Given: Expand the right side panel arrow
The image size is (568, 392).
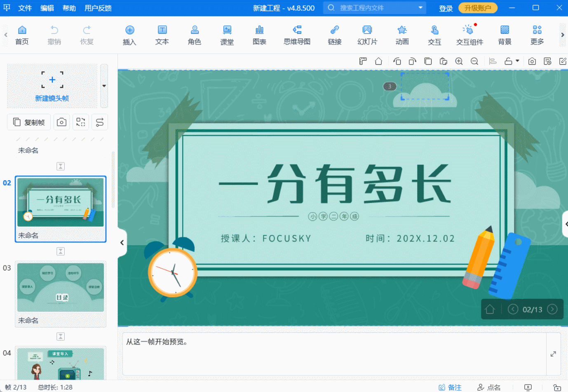Looking at the screenshot, I should click(x=566, y=224).
